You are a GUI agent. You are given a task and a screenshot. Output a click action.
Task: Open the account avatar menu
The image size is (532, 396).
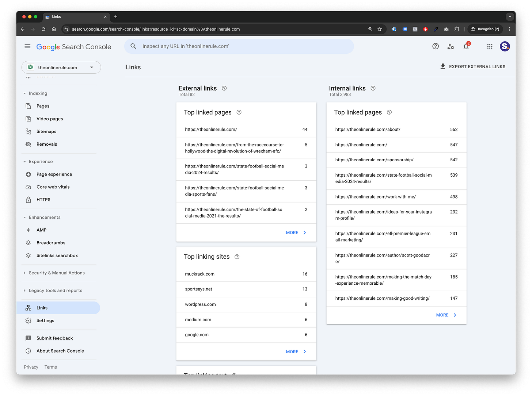(505, 46)
